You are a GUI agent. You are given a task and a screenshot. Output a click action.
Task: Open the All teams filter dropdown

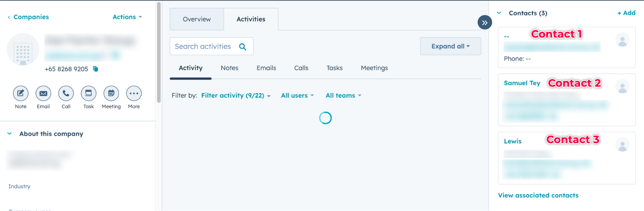pos(343,96)
